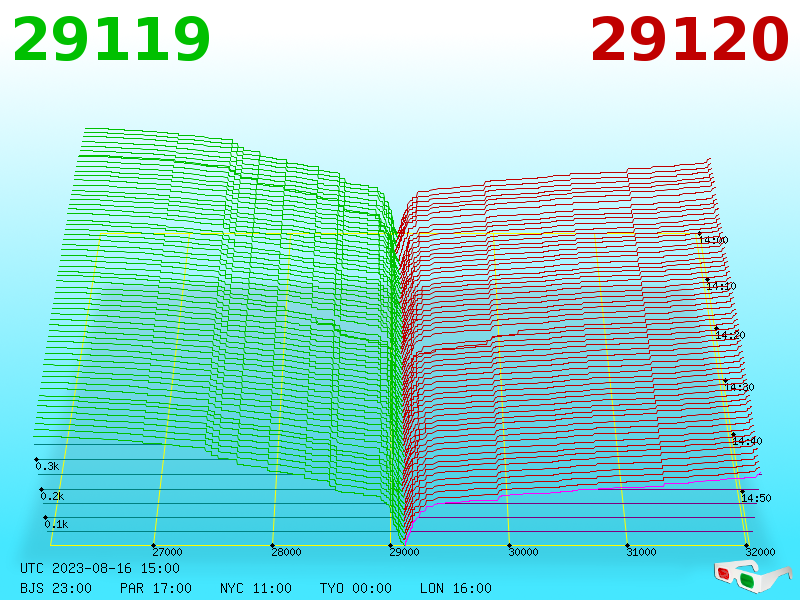Click the UTC 2023-08-16 15:00 timestamp
The image size is (800, 600).
coord(100,568)
